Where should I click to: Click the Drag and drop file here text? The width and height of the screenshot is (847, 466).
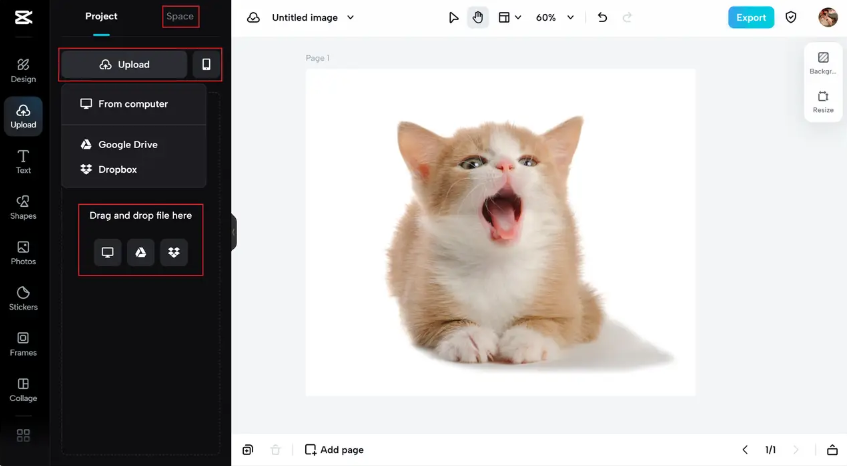point(140,215)
